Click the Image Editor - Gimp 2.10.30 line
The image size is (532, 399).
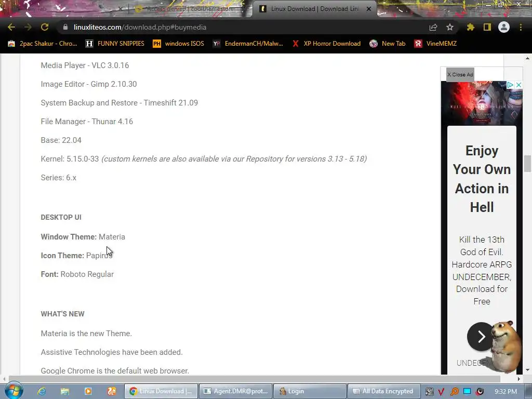(x=89, y=84)
